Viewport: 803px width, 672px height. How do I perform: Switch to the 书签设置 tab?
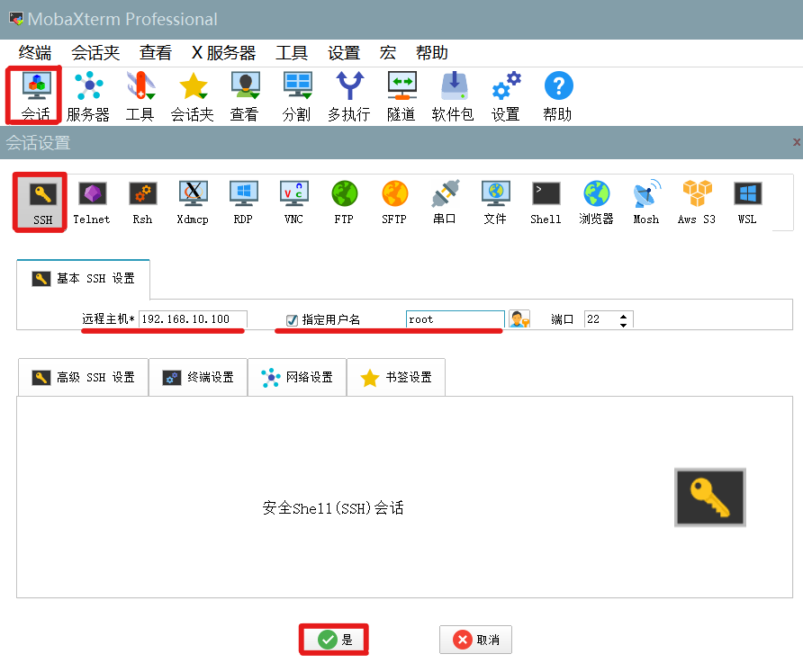click(396, 378)
